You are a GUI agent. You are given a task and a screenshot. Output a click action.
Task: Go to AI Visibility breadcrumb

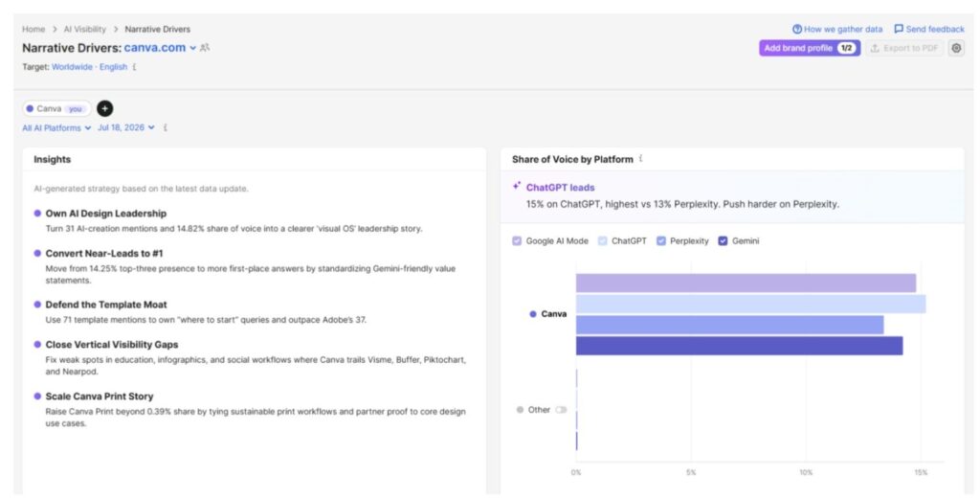(x=85, y=30)
